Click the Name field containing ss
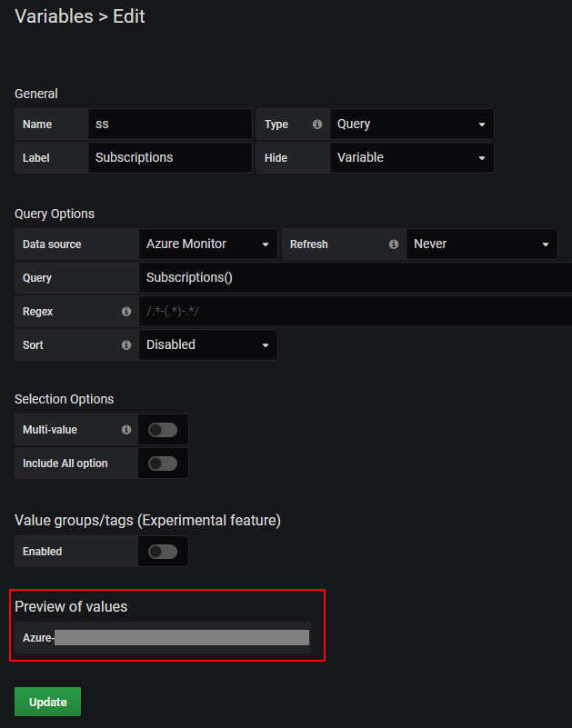 click(x=170, y=124)
